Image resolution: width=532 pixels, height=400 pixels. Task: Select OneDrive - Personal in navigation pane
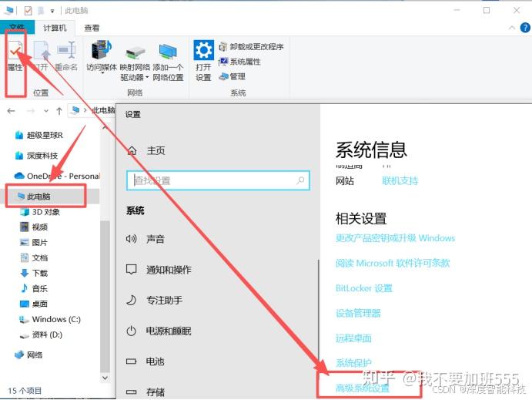(x=56, y=176)
